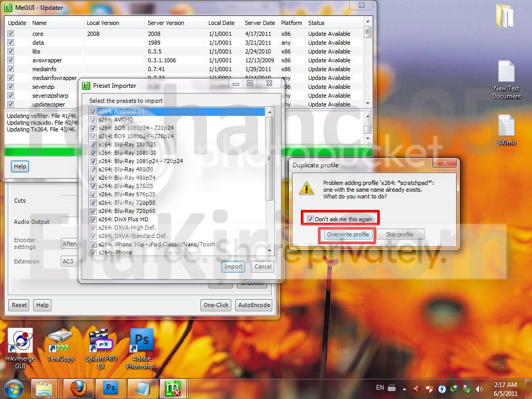The height and width of the screenshot is (399, 532).
Task: Click Extension field showing AC3
Action: [70, 261]
